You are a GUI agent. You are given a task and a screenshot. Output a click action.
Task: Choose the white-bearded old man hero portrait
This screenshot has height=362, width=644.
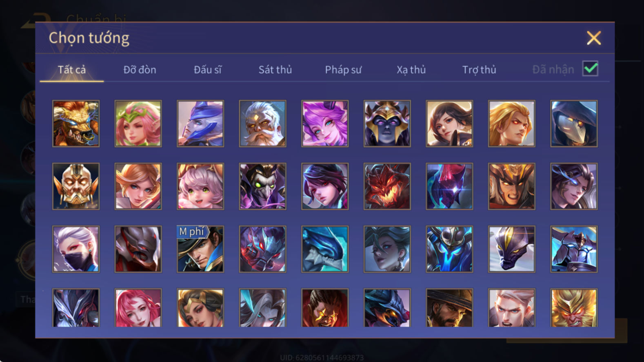pos(262,124)
